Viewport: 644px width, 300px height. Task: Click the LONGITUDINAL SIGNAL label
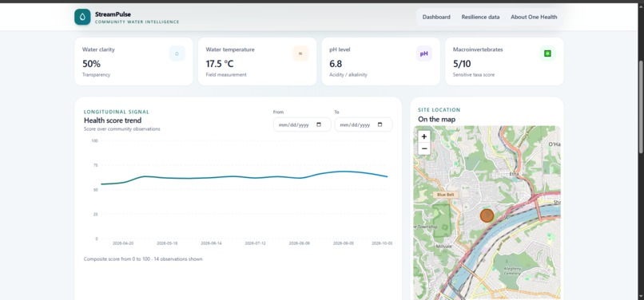116,112
